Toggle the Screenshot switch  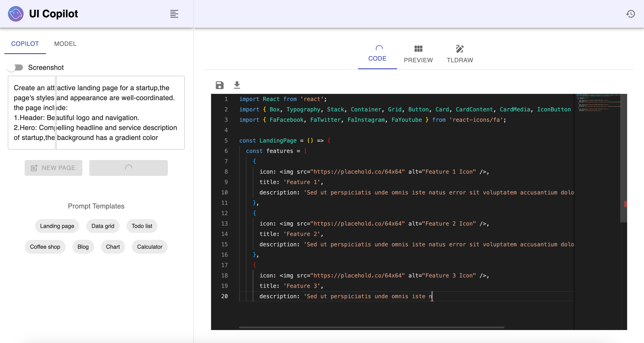pos(16,67)
